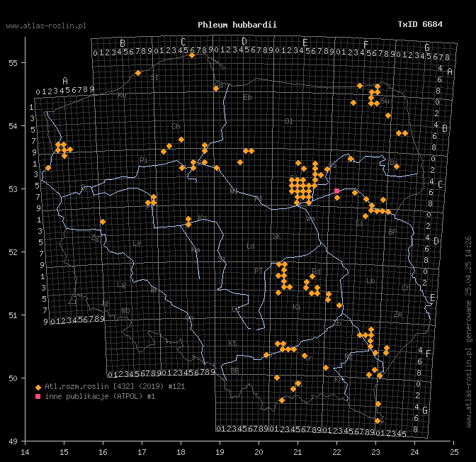Click longitude label 17 on bottom axis
476x462 pixels.
click(x=142, y=452)
